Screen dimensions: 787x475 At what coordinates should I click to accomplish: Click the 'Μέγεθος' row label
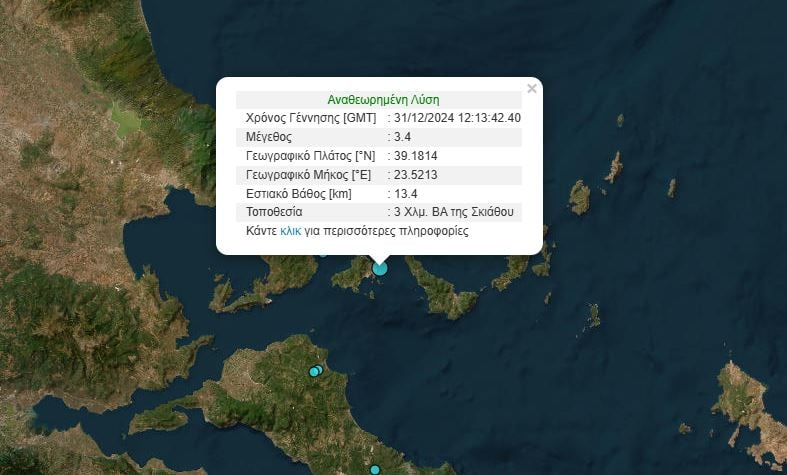[x=269, y=137]
